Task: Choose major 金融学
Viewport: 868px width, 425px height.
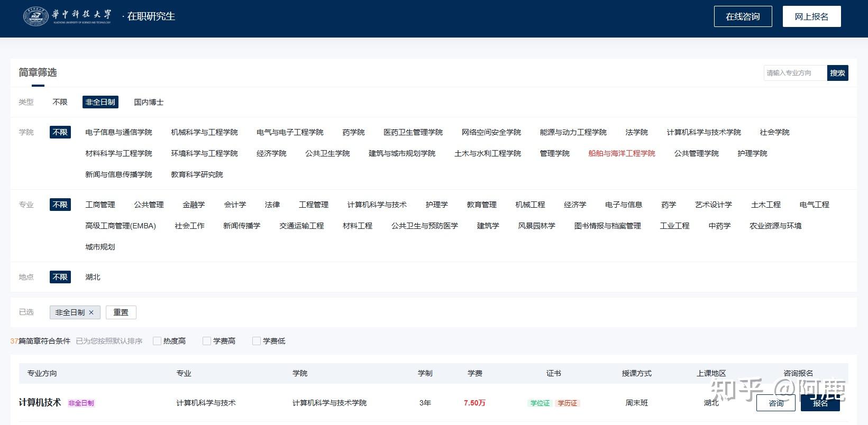Action: click(x=194, y=205)
